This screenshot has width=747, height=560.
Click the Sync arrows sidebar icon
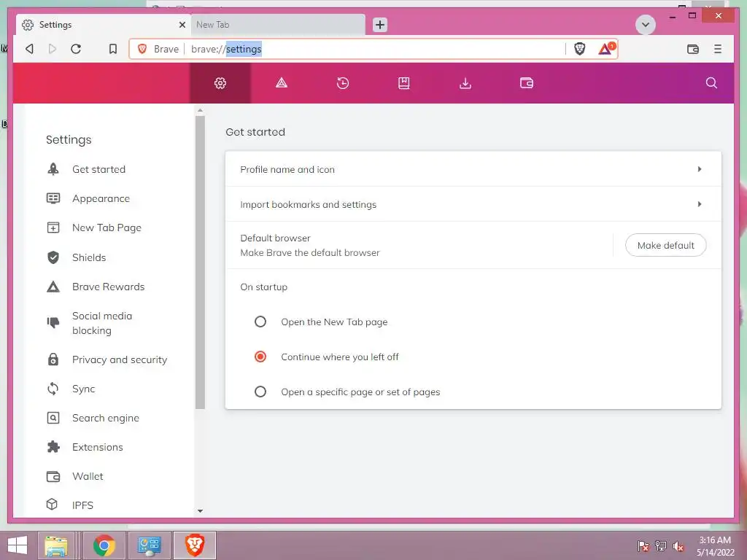point(53,389)
